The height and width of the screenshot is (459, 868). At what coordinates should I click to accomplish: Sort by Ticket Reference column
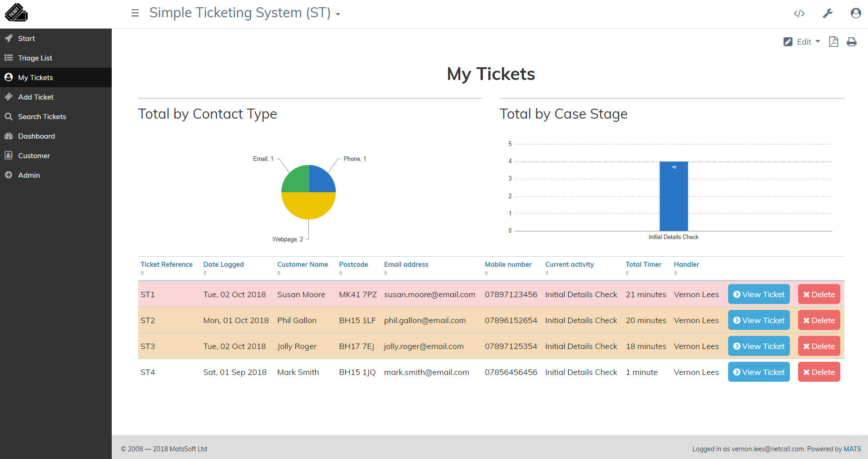(166, 264)
